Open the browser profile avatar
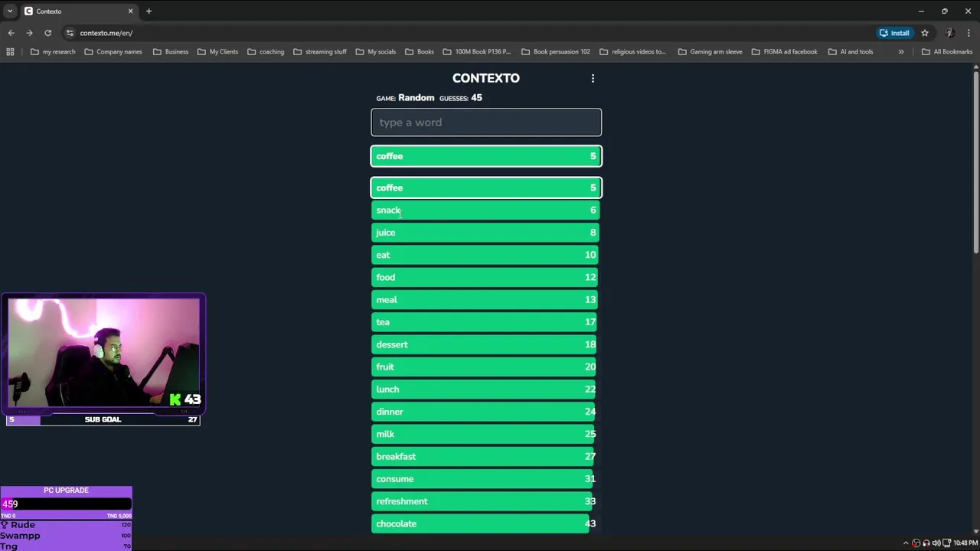 point(949,33)
